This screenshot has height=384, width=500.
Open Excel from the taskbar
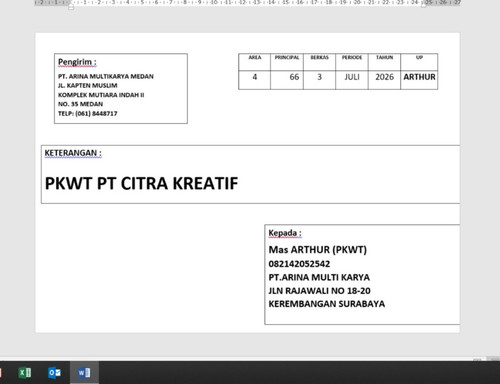pyautogui.click(x=25, y=372)
